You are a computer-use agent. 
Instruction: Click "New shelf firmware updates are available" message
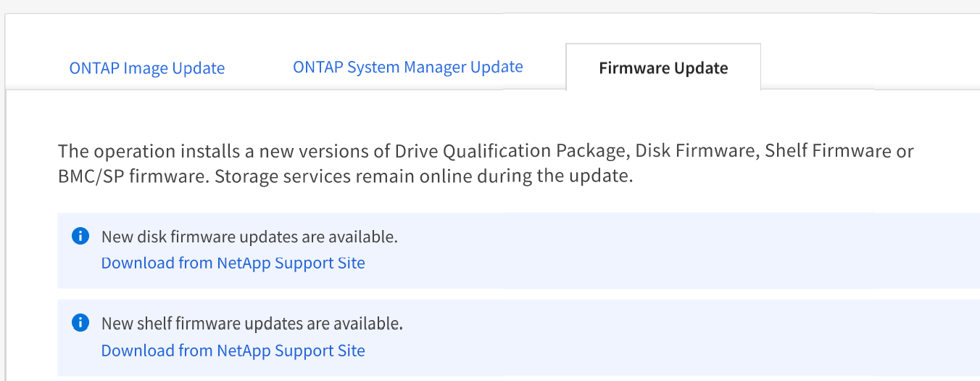click(252, 324)
